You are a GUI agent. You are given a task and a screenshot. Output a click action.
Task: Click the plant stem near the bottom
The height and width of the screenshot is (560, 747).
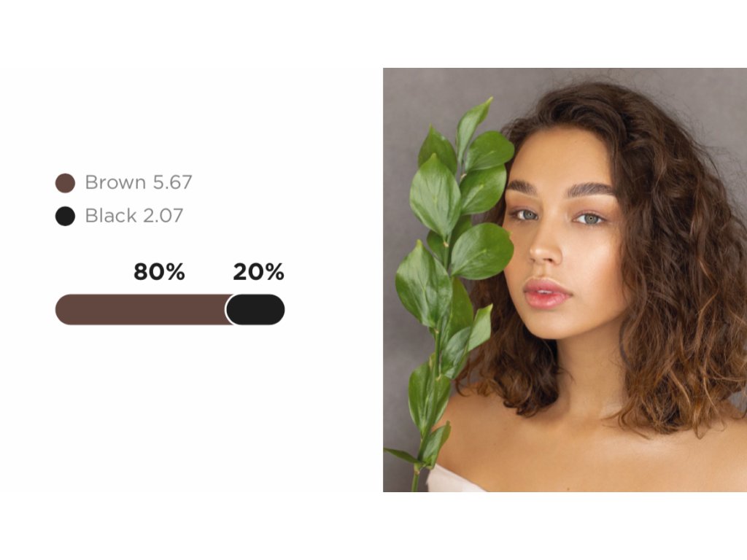click(416, 478)
